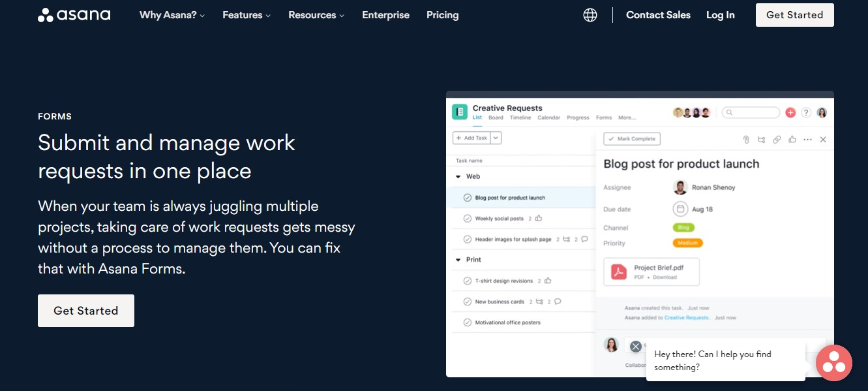Open the Asana chat bubble launcher

coord(834,363)
